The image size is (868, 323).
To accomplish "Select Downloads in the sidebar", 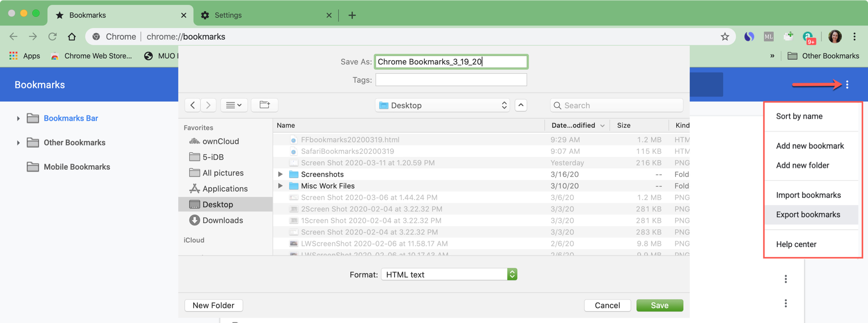I will (x=216, y=220).
